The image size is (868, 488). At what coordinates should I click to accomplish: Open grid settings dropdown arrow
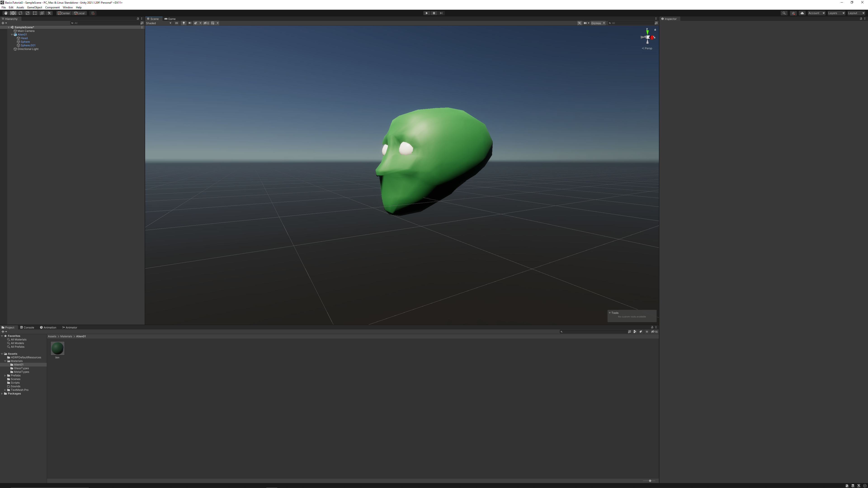(218, 23)
